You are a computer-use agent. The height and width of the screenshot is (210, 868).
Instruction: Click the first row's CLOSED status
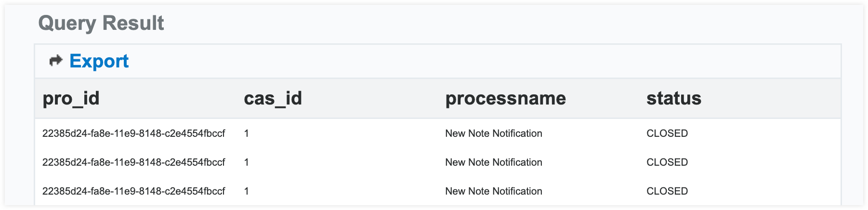[x=667, y=133]
